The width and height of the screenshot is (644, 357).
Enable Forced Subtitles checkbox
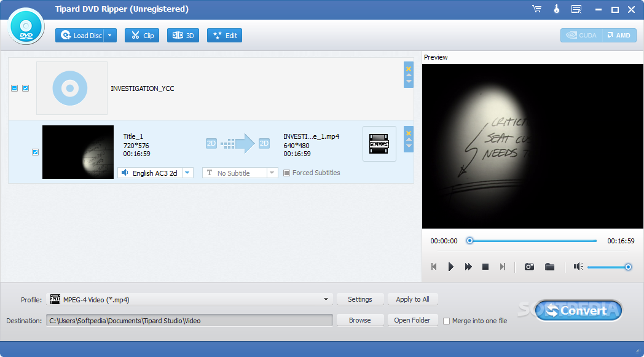(287, 173)
